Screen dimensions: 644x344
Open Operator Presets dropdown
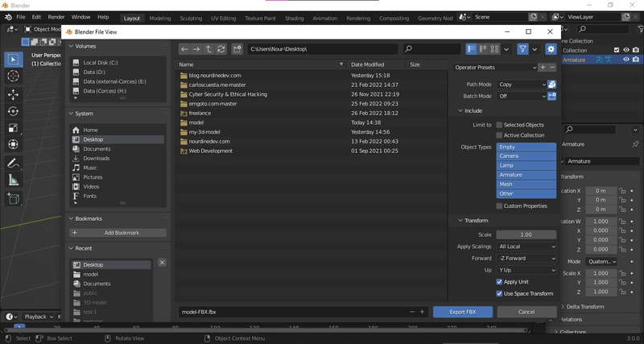(x=495, y=68)
